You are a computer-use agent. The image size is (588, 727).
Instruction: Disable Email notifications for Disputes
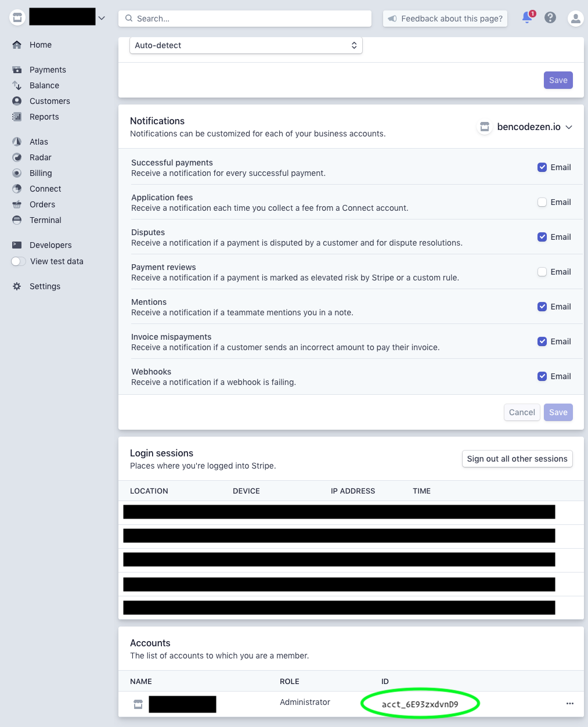[x=542, y=236]
